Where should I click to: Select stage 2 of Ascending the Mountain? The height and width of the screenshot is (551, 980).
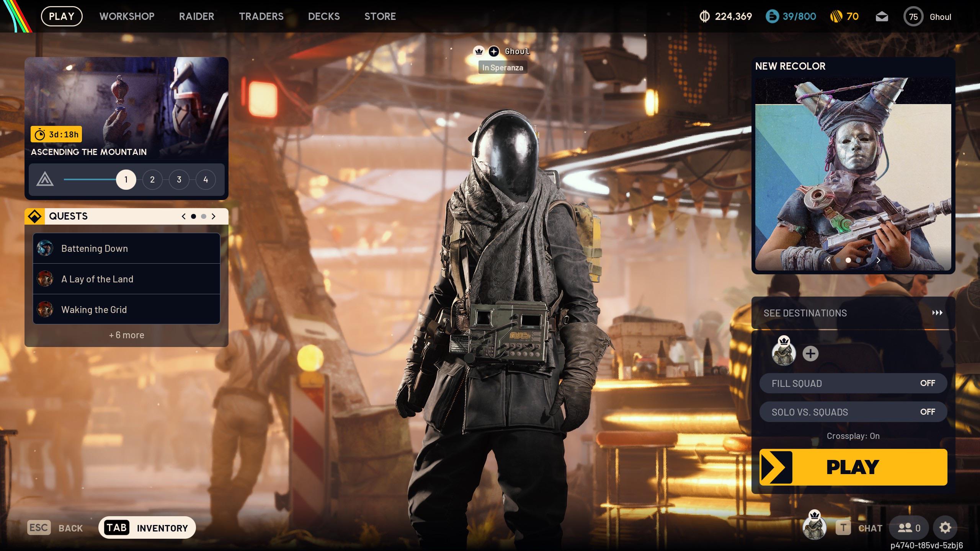pyautogui.click(x=152, y=179)
